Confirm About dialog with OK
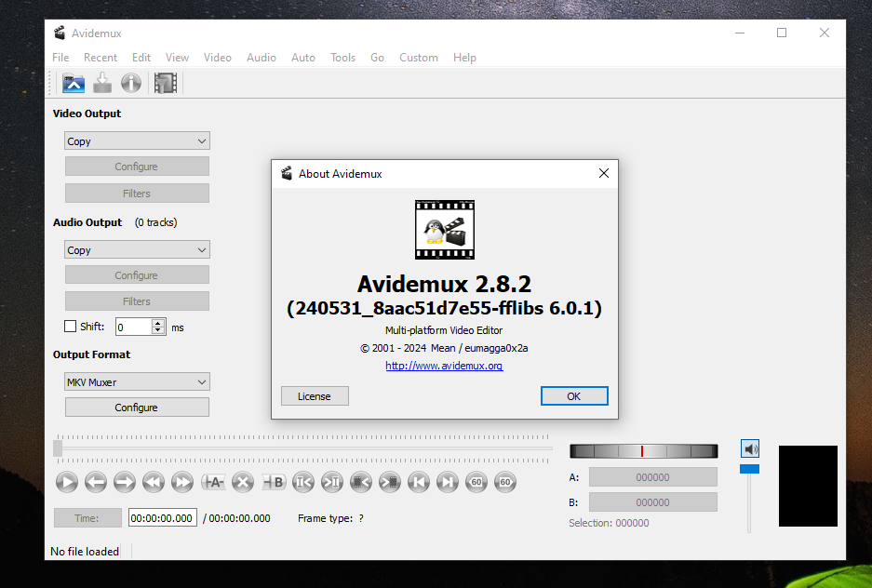 (574, 396)
